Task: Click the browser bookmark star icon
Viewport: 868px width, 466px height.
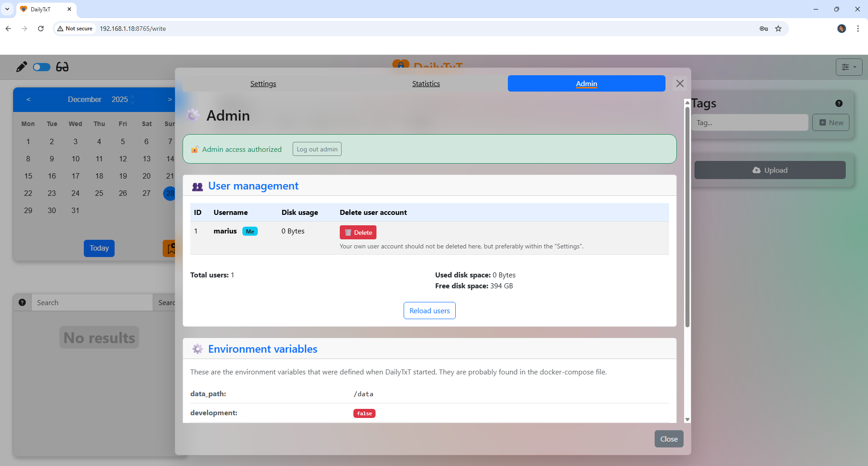Action: (x=778, y=29)
